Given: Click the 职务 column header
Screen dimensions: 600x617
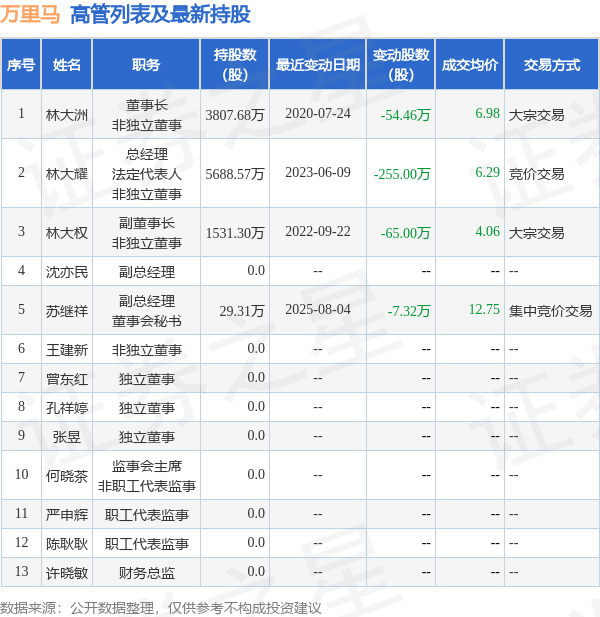Looking at the screenshot, I should click(146, 65).
